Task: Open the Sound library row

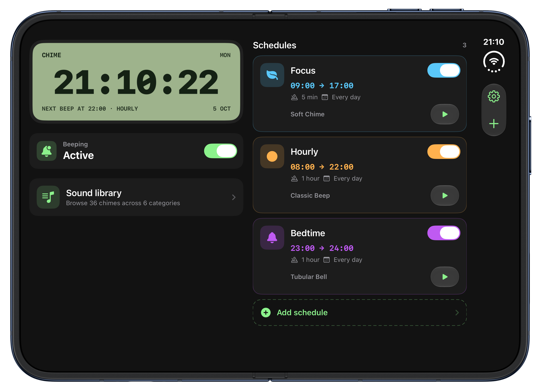Action: (x=136, y=197)
